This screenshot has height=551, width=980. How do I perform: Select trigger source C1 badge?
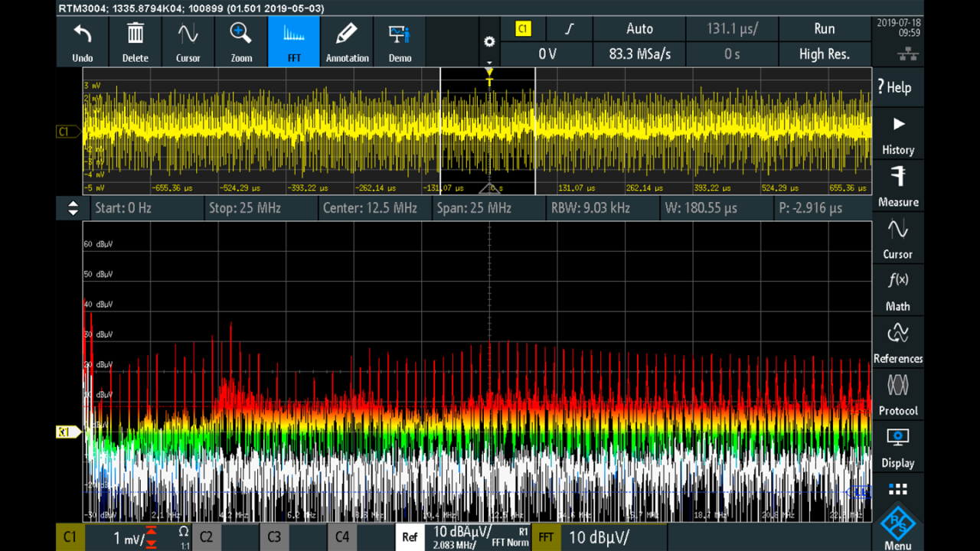tap(523, 29)
